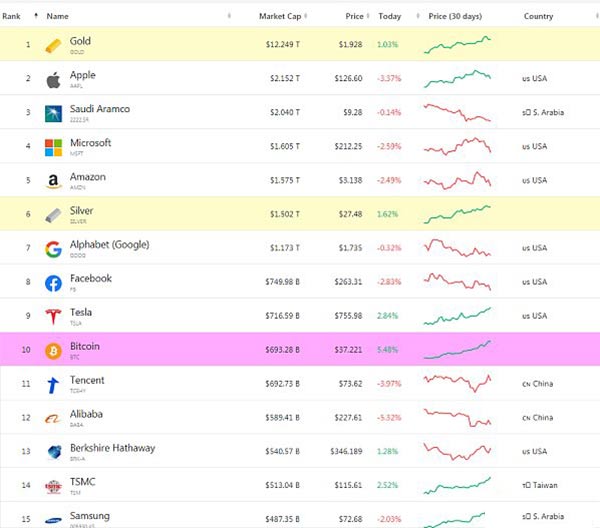
Task: Click the Alibaba logo icon
Action: [53, 419]
